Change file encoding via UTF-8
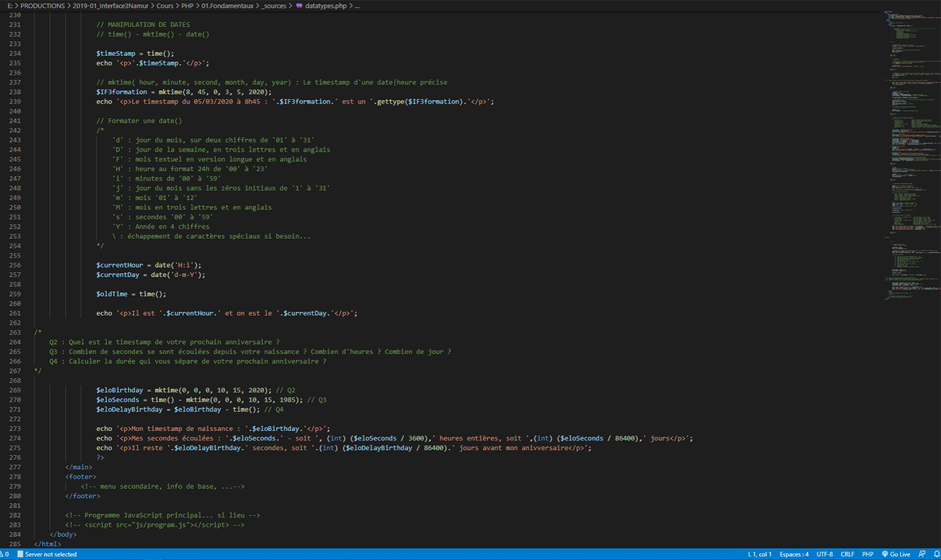 click(824, 555)
